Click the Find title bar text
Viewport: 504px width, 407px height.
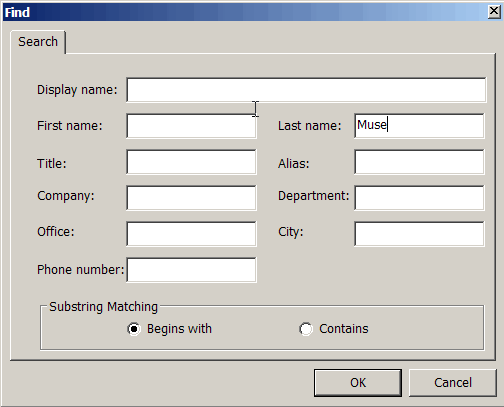point(17,13)
